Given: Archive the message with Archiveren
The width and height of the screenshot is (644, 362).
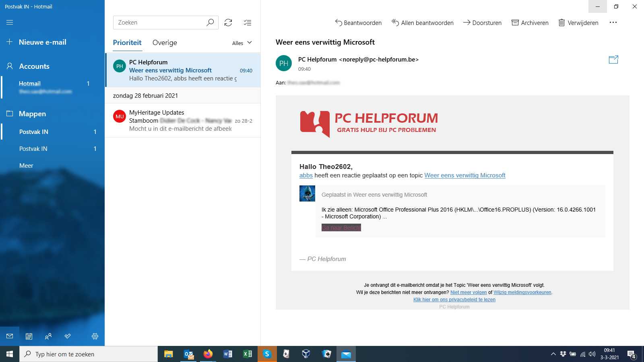Looking at the screenshot, I should click(x=530, y=23).
